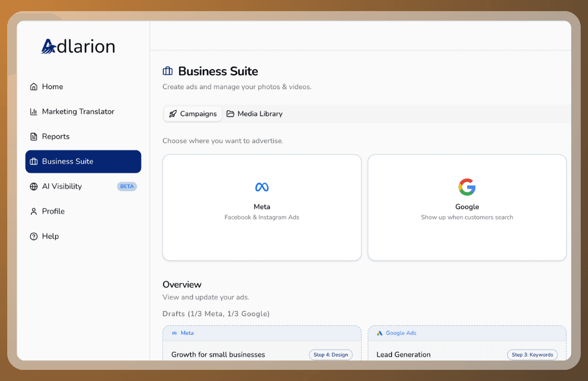Open the Profile page
Viewport: 588px width, 381px height.
click(84, 212)
